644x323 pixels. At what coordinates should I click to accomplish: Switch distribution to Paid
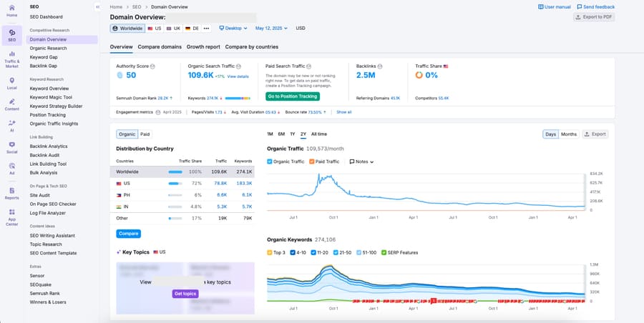(x=145, y=134)
